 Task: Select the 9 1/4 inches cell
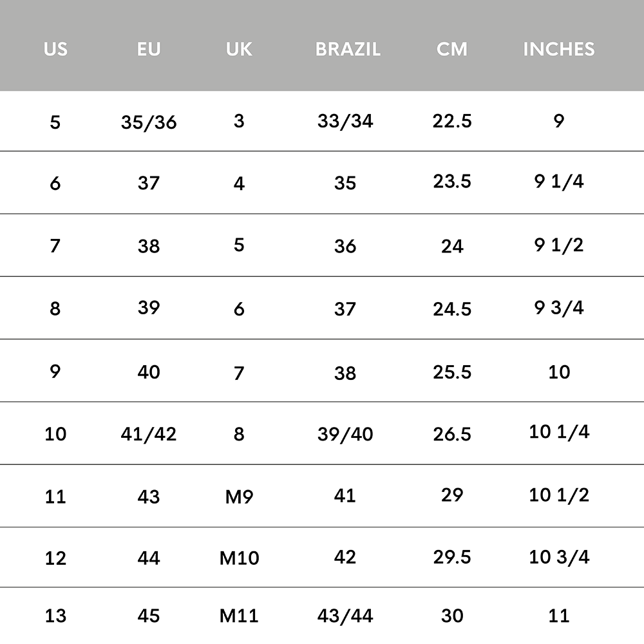click(x=559, y=181)
